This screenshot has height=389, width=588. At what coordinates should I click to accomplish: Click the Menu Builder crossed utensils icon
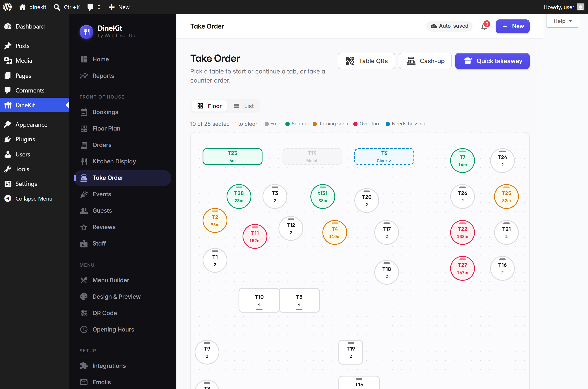click(84, 280)
